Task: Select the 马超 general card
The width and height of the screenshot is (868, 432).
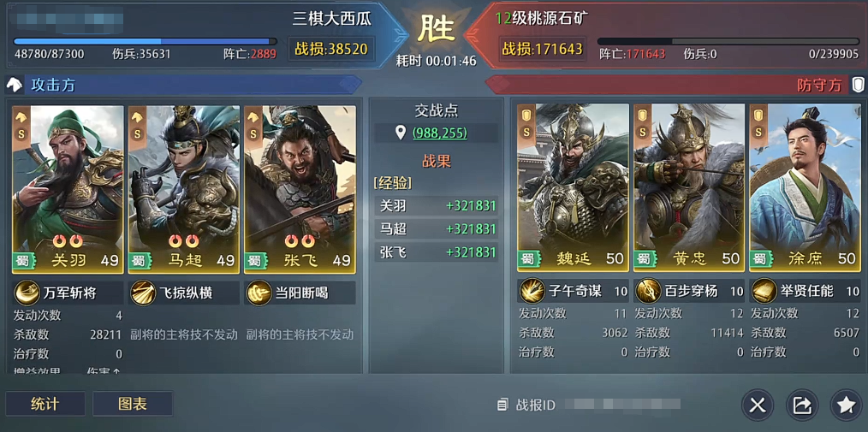Action: click(184, 189)
